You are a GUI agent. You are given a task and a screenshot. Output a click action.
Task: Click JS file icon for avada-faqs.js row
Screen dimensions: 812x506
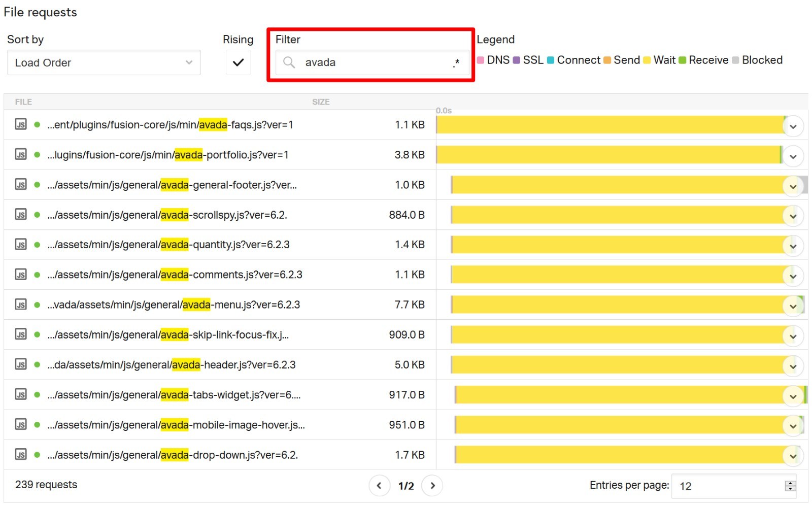[x=21, y=124]
